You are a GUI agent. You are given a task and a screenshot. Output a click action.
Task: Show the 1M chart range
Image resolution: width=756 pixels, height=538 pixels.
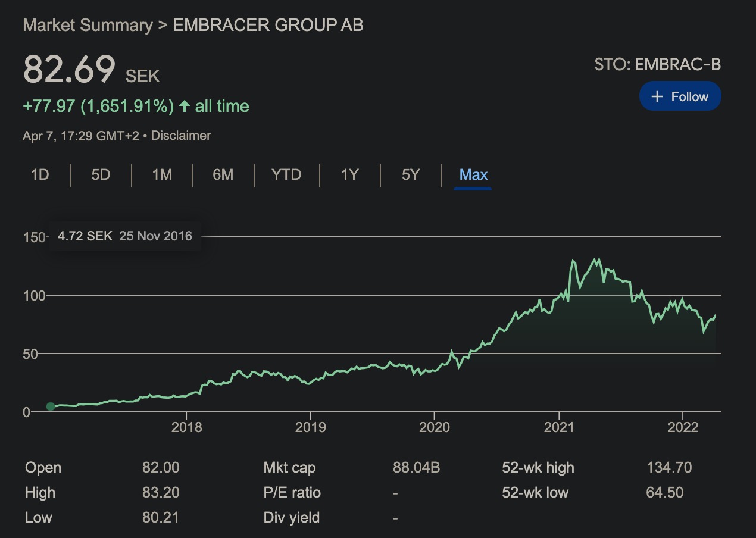[162, 175]
